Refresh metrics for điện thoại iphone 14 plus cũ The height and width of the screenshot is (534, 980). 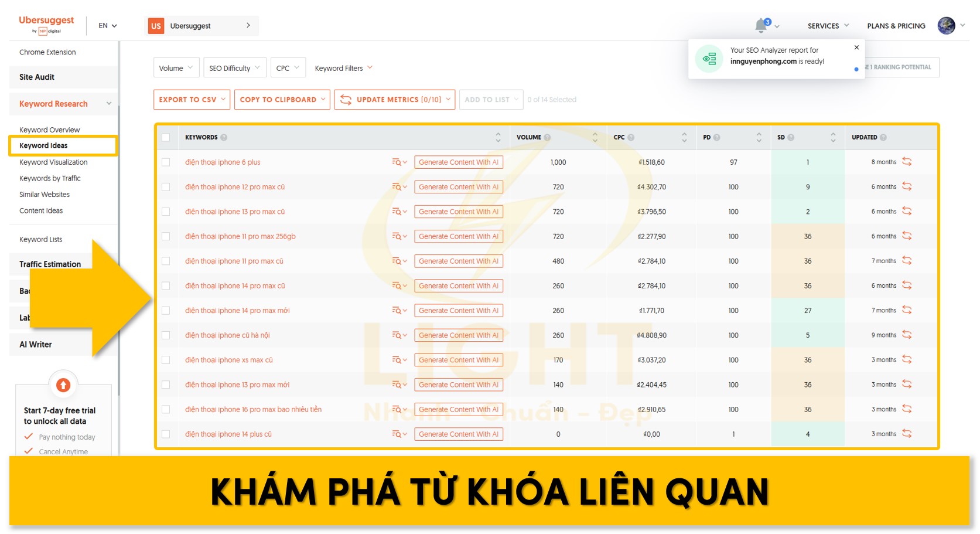907,434
